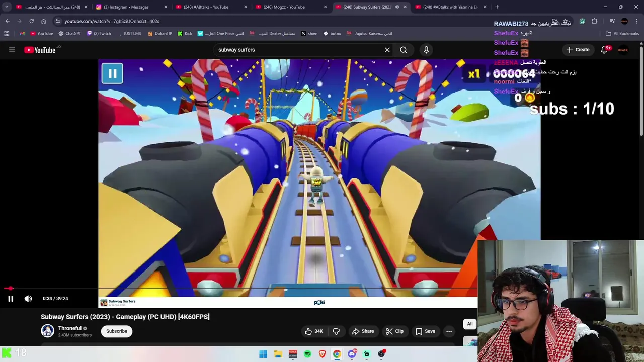Save the video to a playlist

coord(425,331)
